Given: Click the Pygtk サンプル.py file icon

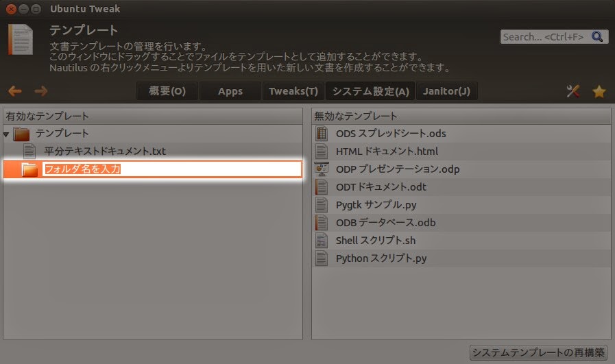Looking at the screenshot, I should tap(322, 205).
